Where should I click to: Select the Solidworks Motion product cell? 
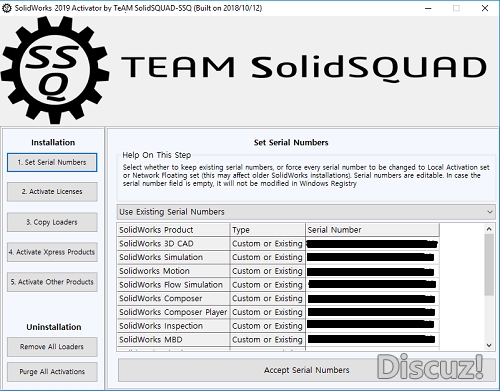(173, 271)
